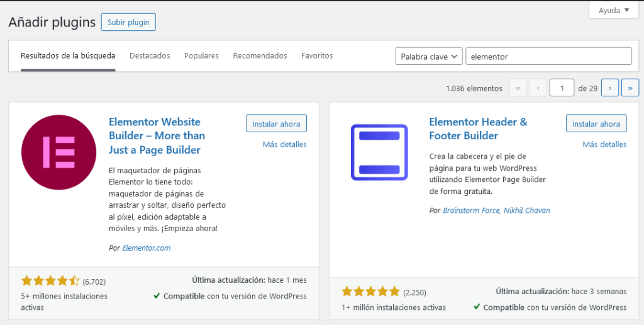The height and width of the screenshot is (325, 644).
Task: Jump to last results page arrow
Action: click(630, 88)
